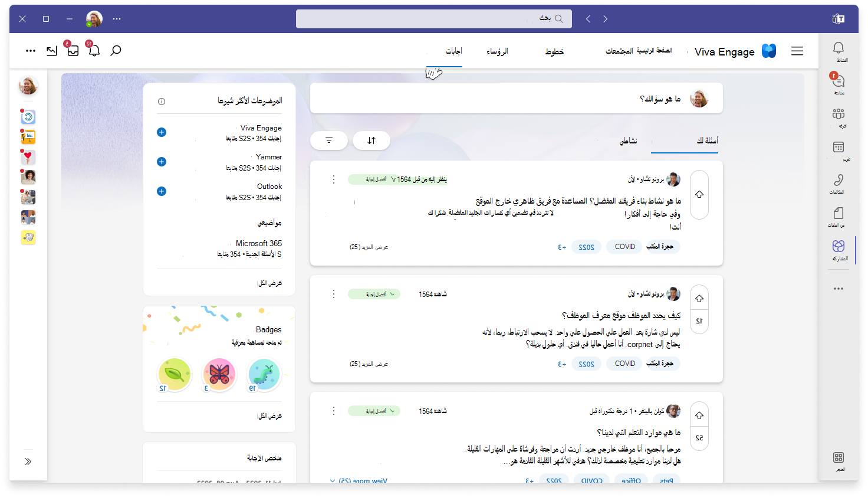
Task: Click the COVID tag on the first card
Action: click(624, 247)
